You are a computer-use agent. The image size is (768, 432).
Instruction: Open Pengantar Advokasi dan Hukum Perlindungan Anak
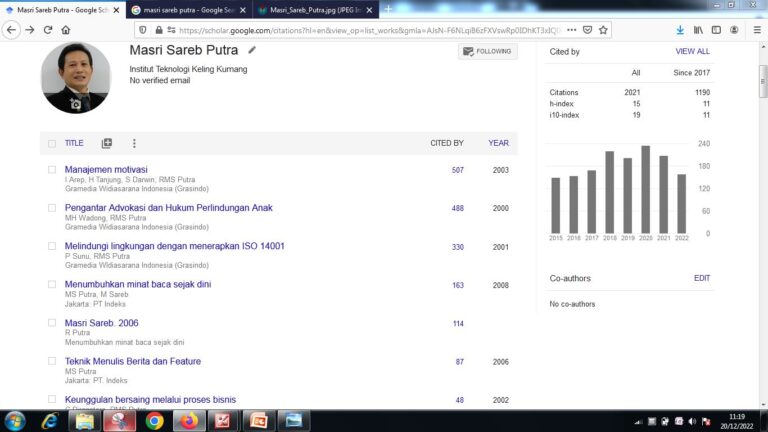pos(168,208)
